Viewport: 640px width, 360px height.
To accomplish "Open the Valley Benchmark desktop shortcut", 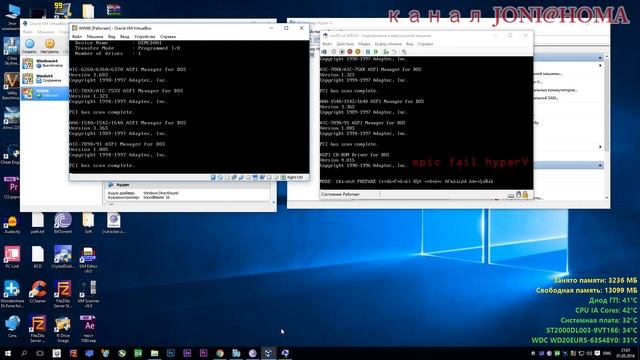I will 10,87.
